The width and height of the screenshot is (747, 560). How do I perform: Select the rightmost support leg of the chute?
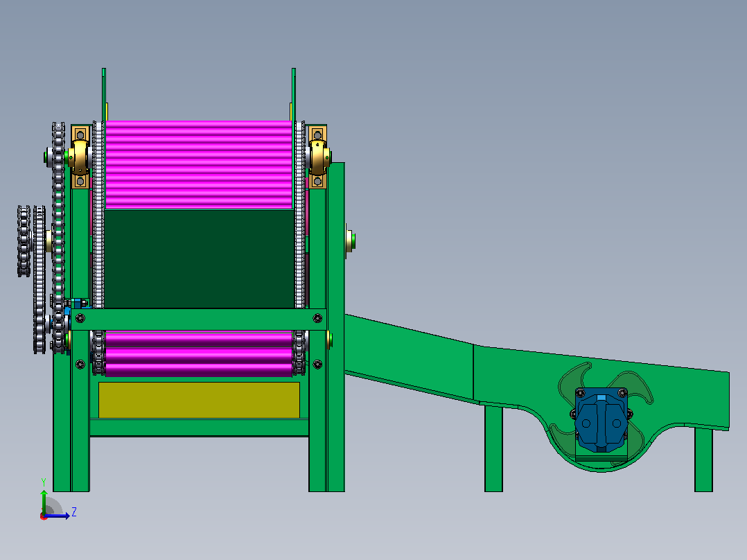click(x=703, y=460)
